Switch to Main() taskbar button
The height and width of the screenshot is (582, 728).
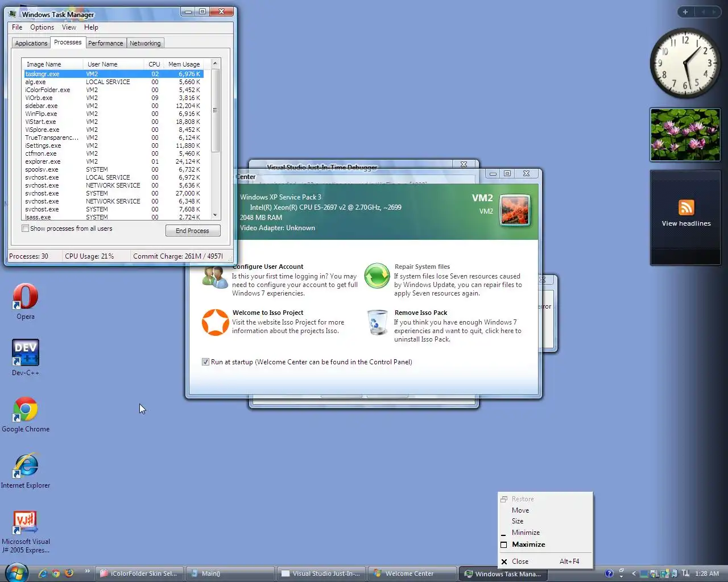pyautogui.click(x=229, y=573)
